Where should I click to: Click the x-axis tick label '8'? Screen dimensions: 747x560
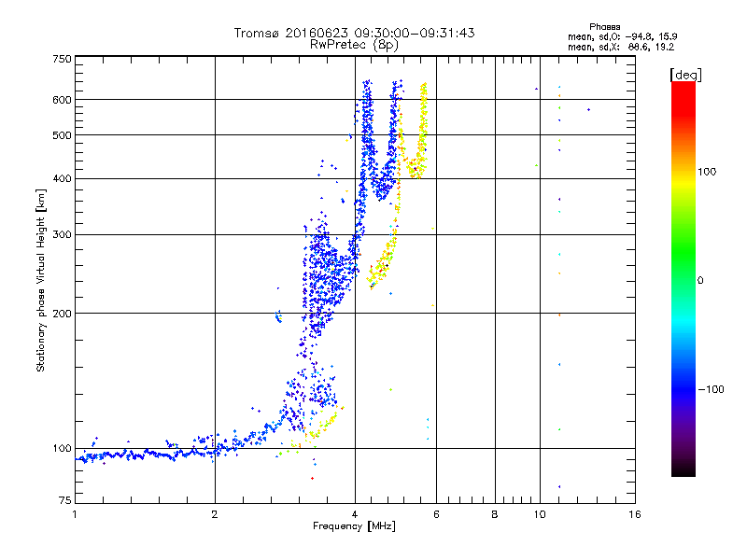[x=495, y=514]
